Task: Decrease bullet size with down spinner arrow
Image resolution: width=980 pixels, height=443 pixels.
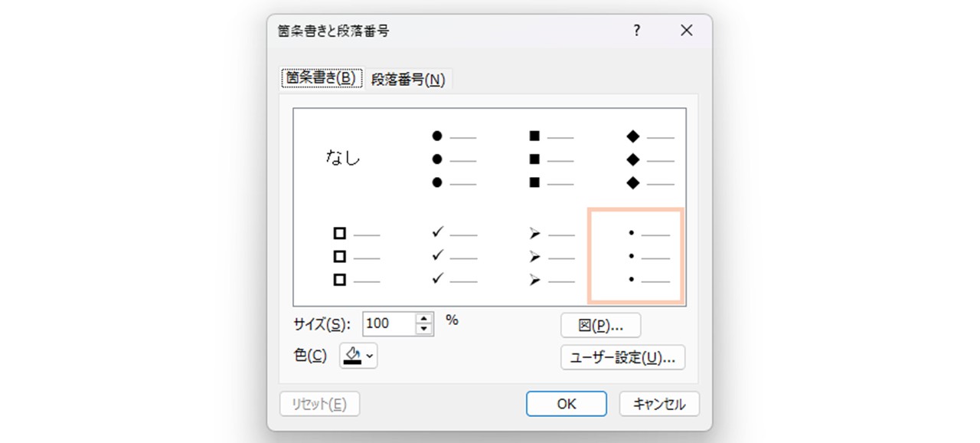Action: [424, 330]
